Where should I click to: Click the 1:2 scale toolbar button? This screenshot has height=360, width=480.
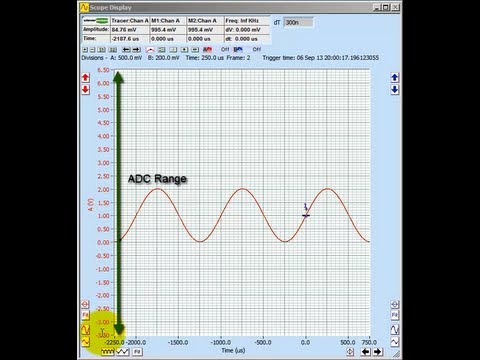pyautogui.click(x=113, y=50)
